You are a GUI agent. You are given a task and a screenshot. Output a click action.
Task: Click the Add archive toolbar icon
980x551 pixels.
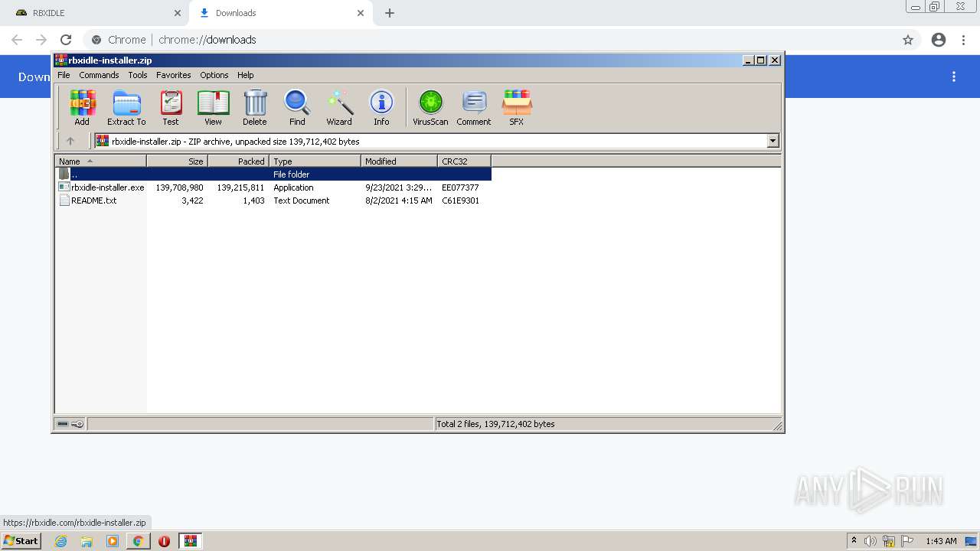click(x=82, y=107)
